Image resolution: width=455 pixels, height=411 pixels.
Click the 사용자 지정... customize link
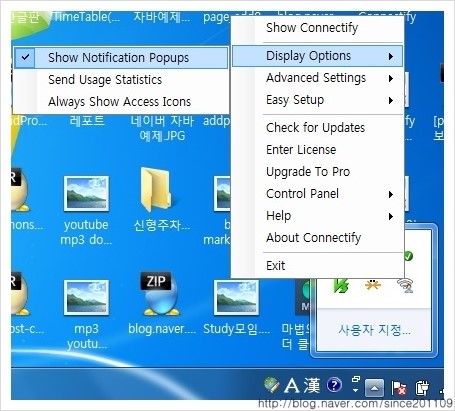pos(374,330)
